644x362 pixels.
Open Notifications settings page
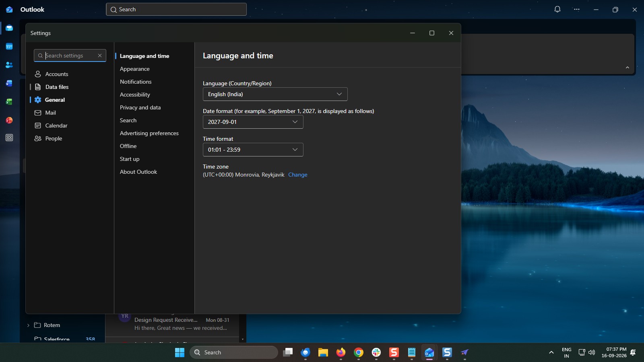[x=136, y=82]
